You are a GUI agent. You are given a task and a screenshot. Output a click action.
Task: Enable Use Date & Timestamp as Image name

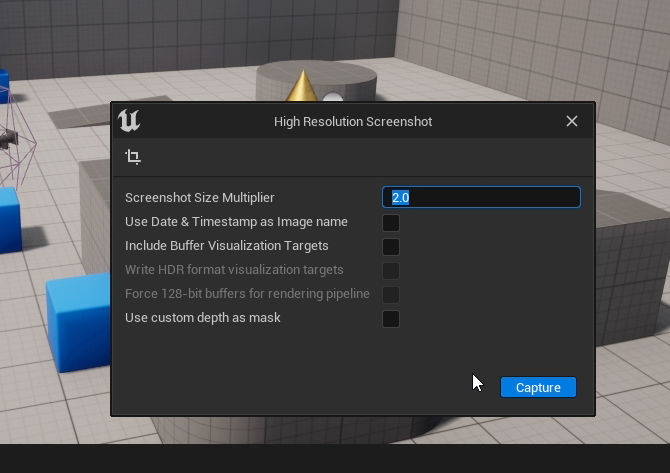point(391,223)
